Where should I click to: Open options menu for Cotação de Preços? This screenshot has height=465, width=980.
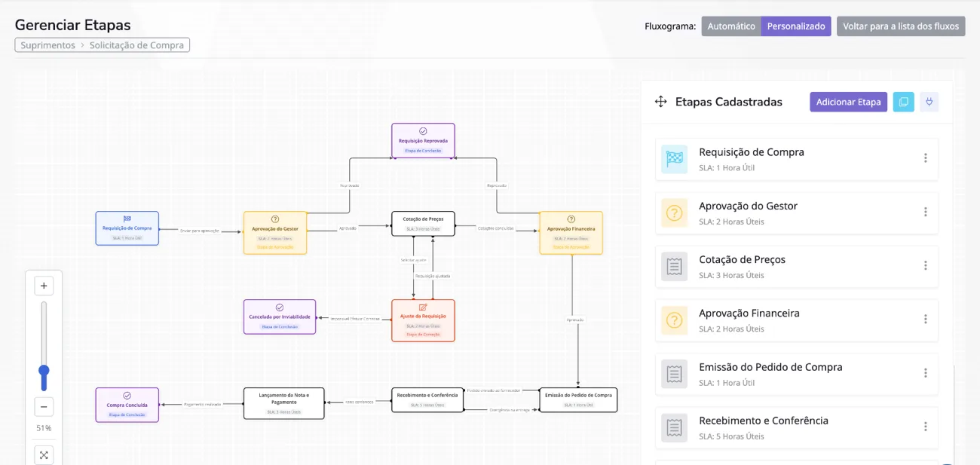pos(925,265)
